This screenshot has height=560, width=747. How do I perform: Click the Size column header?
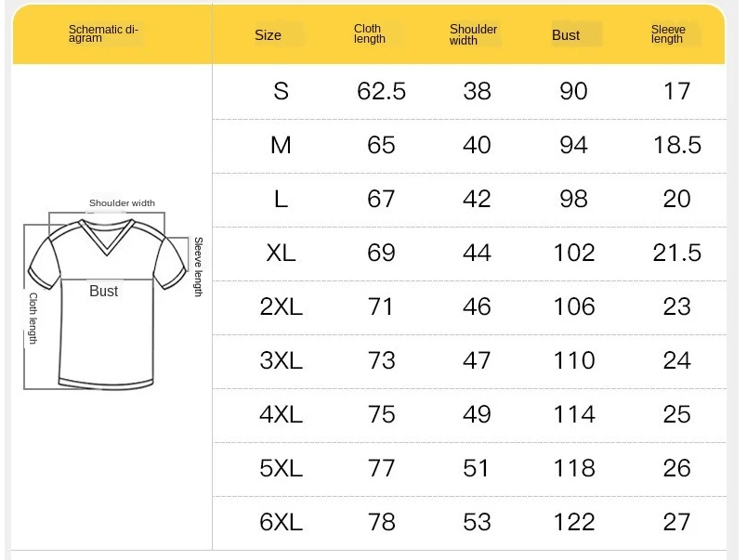tap(268, 35)
